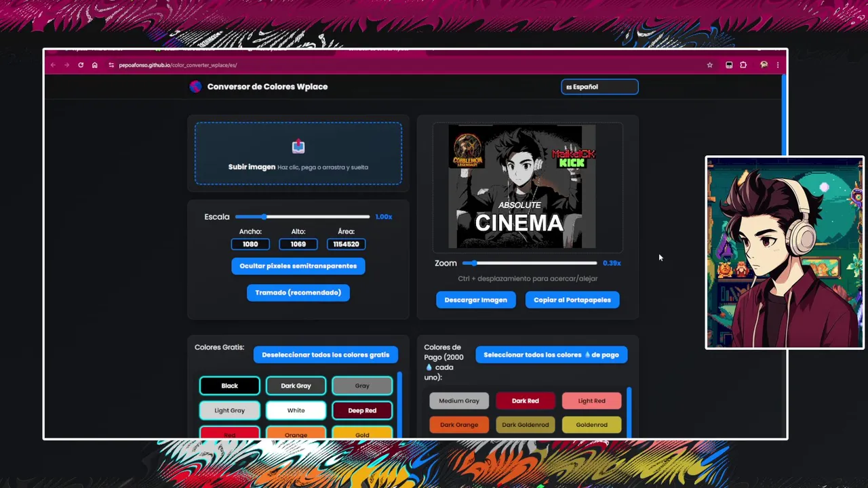Toggle the Goldenrod paid color

coord(591,425)
